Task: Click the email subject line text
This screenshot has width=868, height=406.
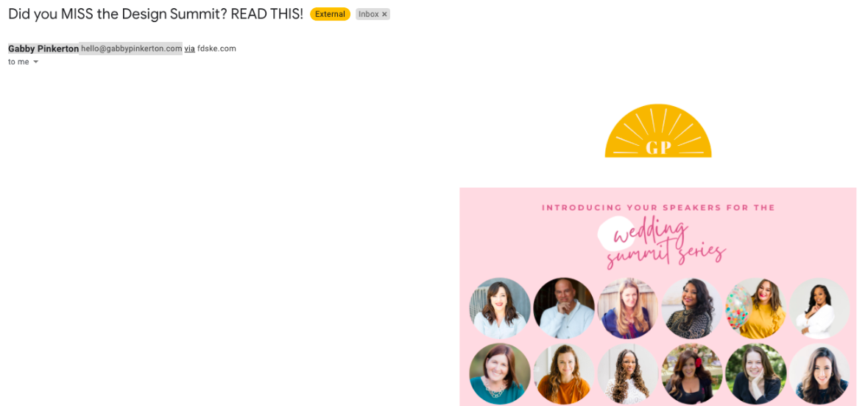Action: 155,15
